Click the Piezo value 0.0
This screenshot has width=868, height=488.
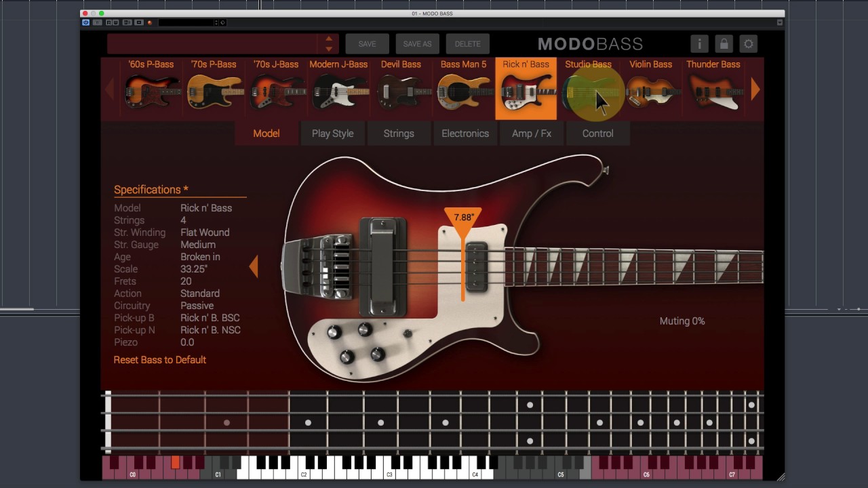pos(187,342)
